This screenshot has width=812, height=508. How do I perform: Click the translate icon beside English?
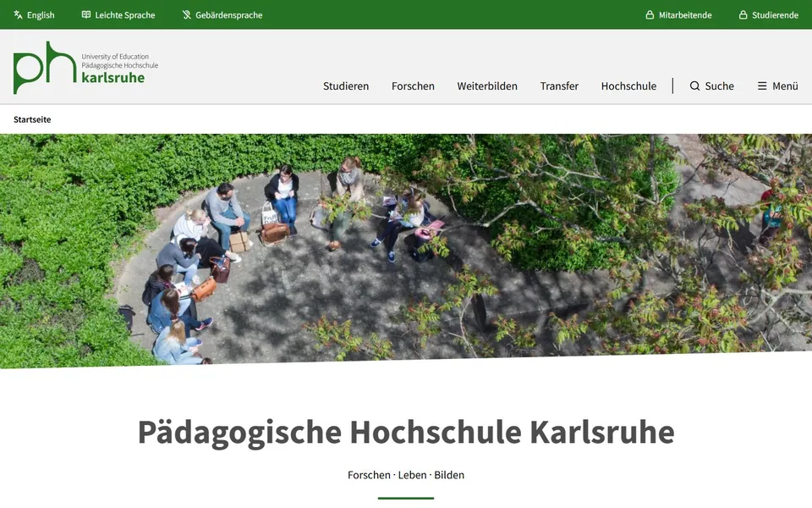tap(18, 15)
